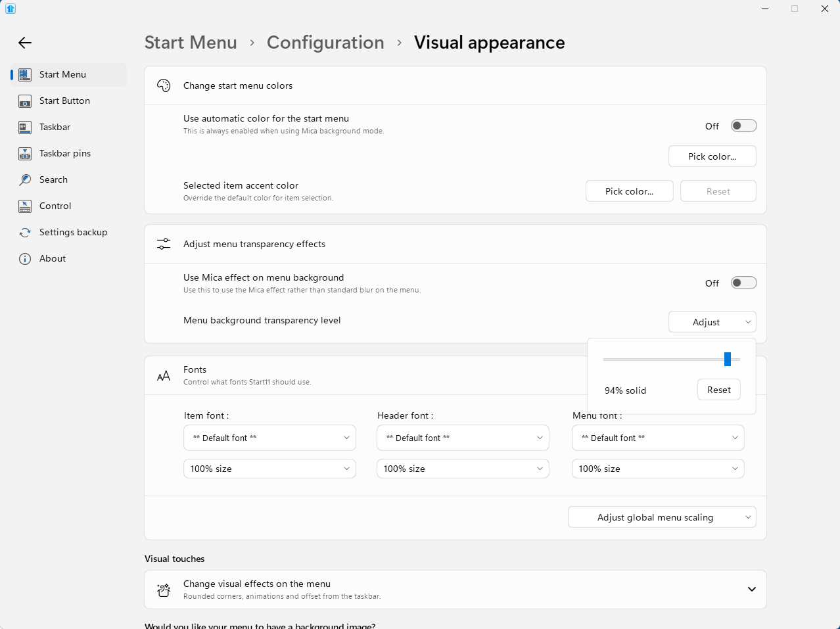Go to Configuration breadcrumb
Screen dimensions: 840x629
tap(325, 43)
